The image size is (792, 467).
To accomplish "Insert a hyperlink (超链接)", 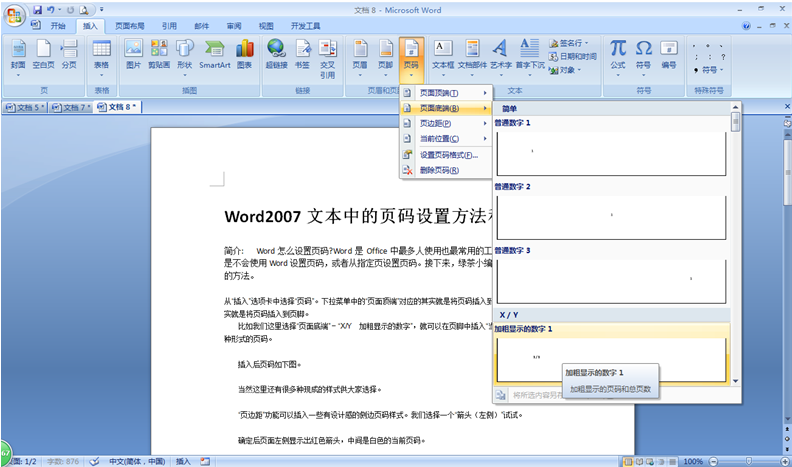I will [x=276, y=55].
